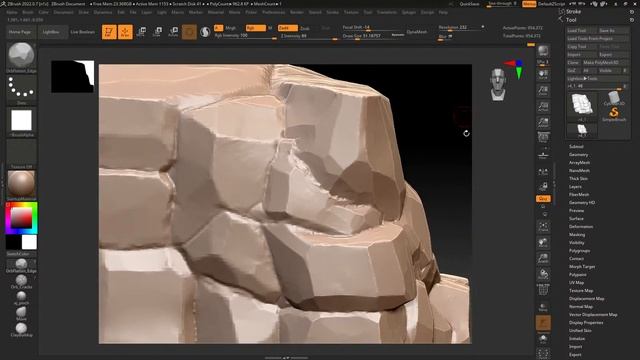This screenshot has height=360, width=640.
Task: Toggle the Line Fill PolyF icon
Action: click(x=543, y=290)
